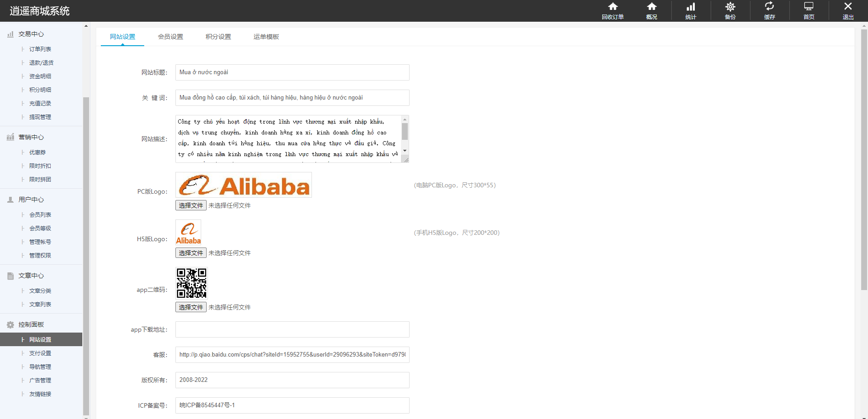This screenshot has height=419, width=868.
Task: Click the ICP备案号 input field
Action: pyautogui.click(x=292, y=405)
